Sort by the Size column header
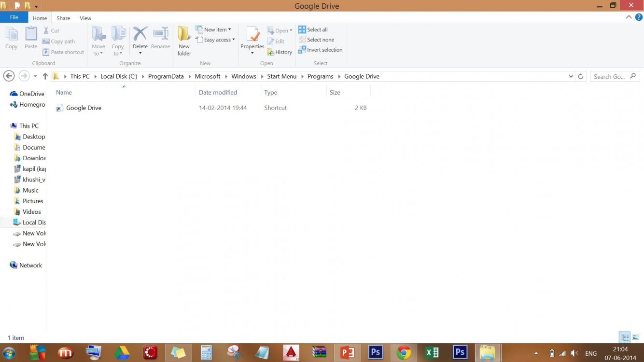 pyautogui.click(x=335, y=92)
